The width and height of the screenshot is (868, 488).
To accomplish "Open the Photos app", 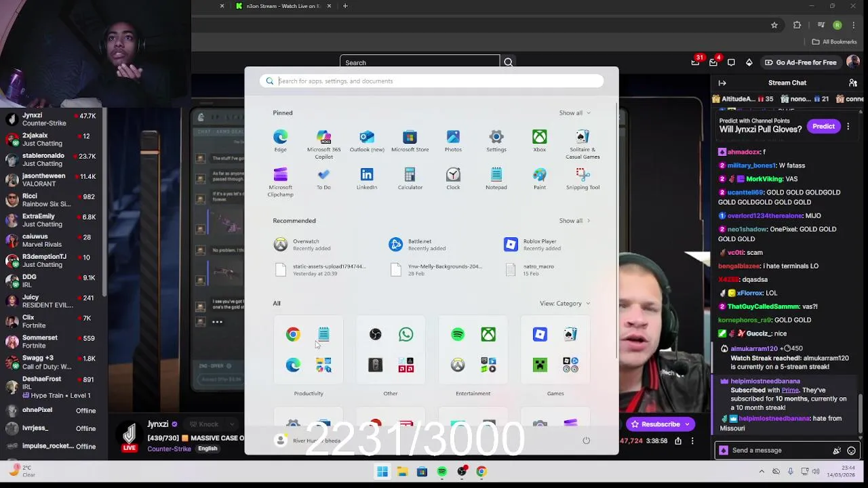I will [x=453, y=141].
